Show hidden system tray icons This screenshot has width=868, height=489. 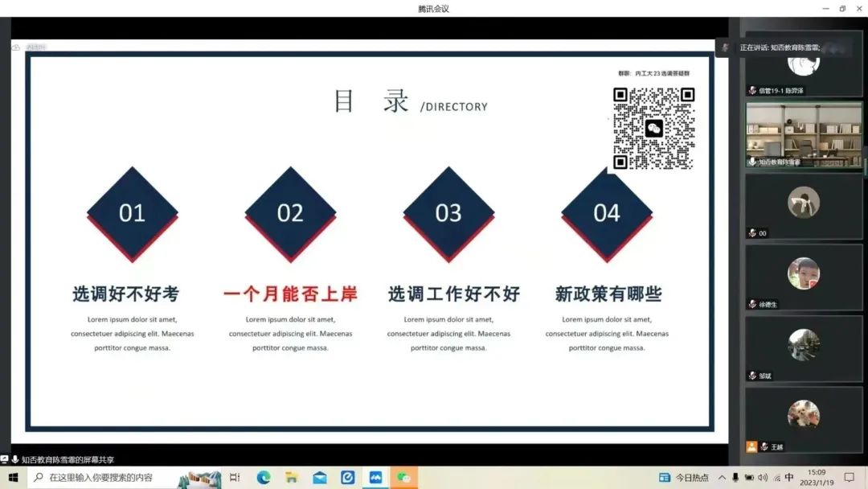[x=722, y=477]
